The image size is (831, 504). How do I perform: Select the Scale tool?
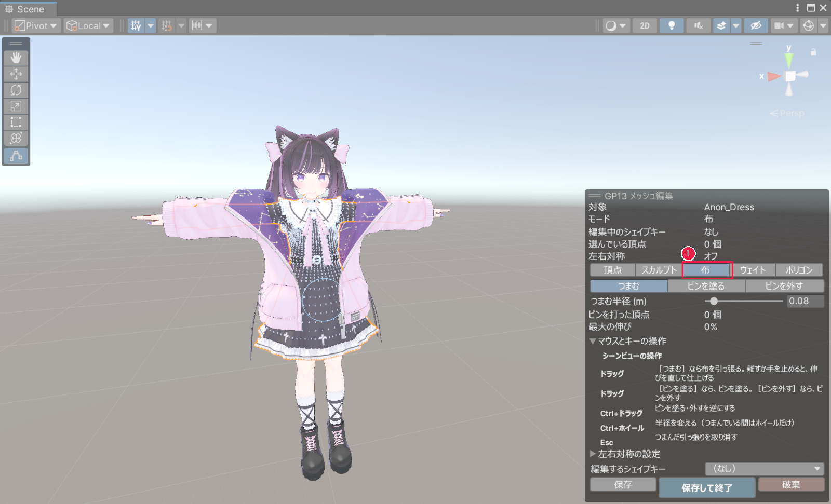pyautogui.click(x=16, y=106)
